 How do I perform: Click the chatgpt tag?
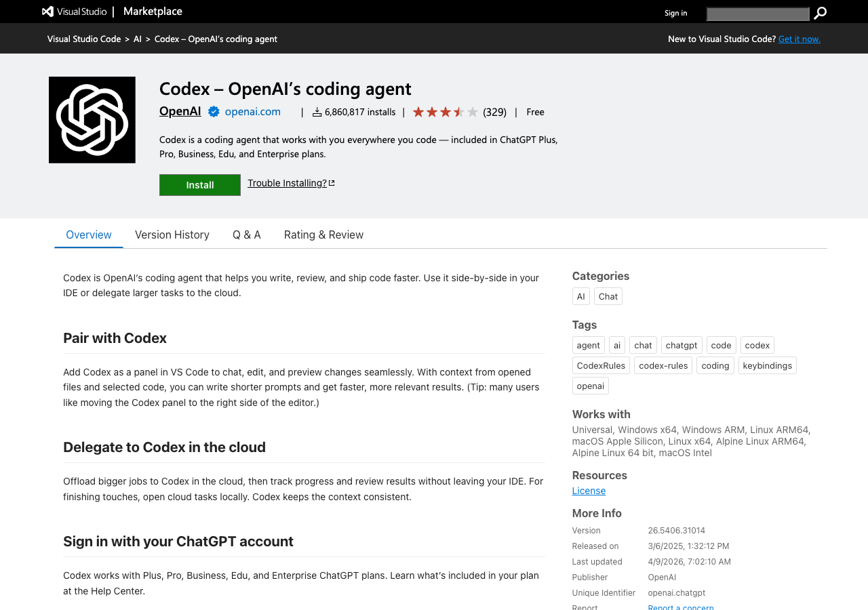[682, 345]
